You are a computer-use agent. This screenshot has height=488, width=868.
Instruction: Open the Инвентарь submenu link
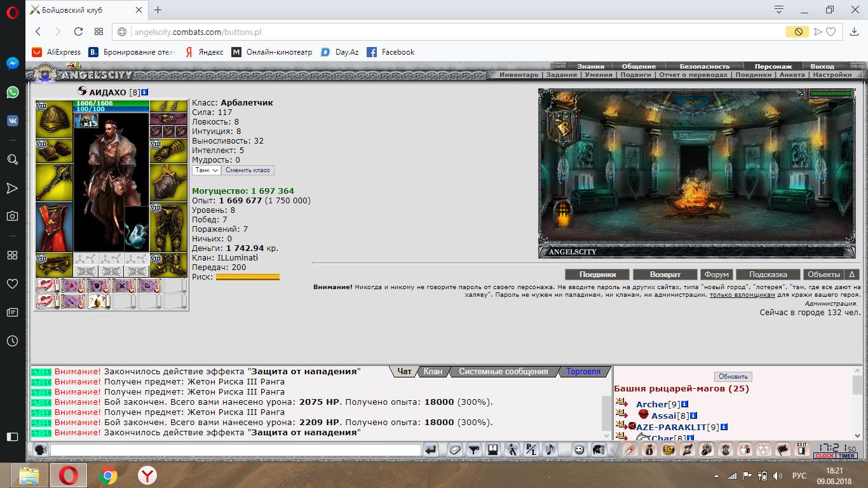pos(519,74)
